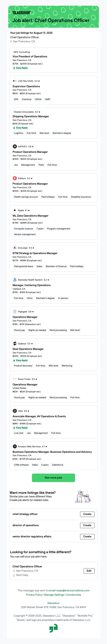The height and width of the screenshot is (644, 107).
Task: Click the email+saas@brand.emaillove.com link
Action: [x=69, y=591]
